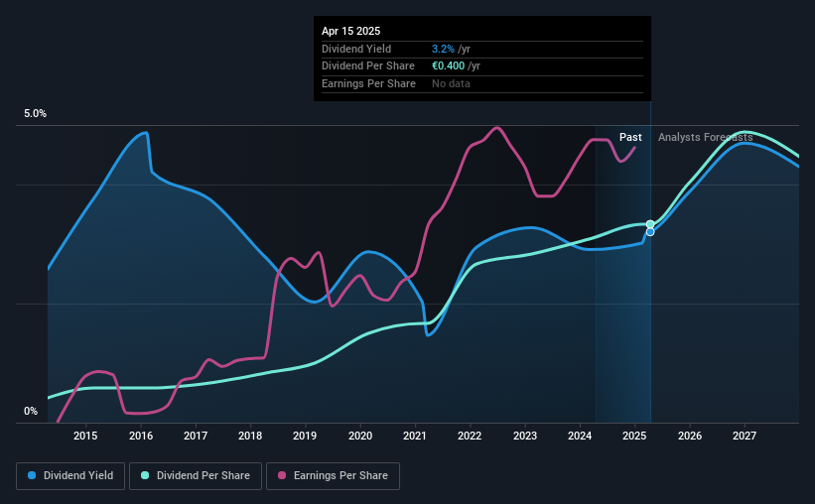This screenshot has width=815, height=504.
Task: Click the 2024 x-axis label
Action: coord(580,436)
